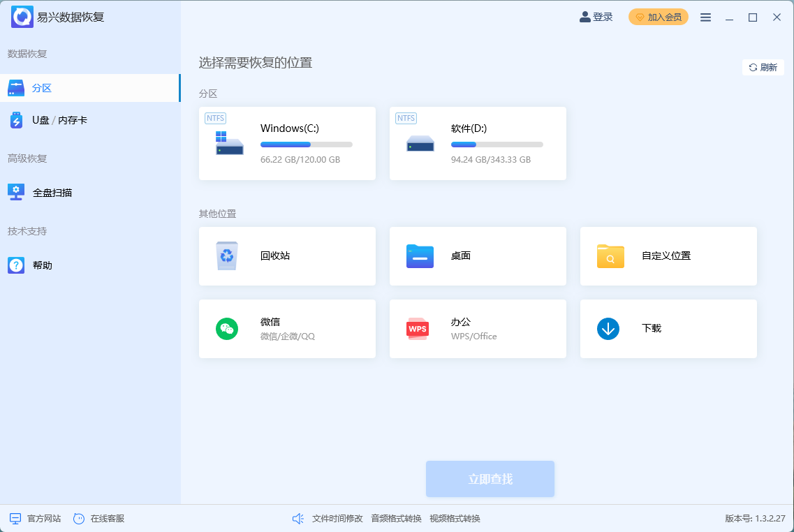Open the hamburger menu in title bar
The image size is (794, 532).
click(x=706, y=17)
